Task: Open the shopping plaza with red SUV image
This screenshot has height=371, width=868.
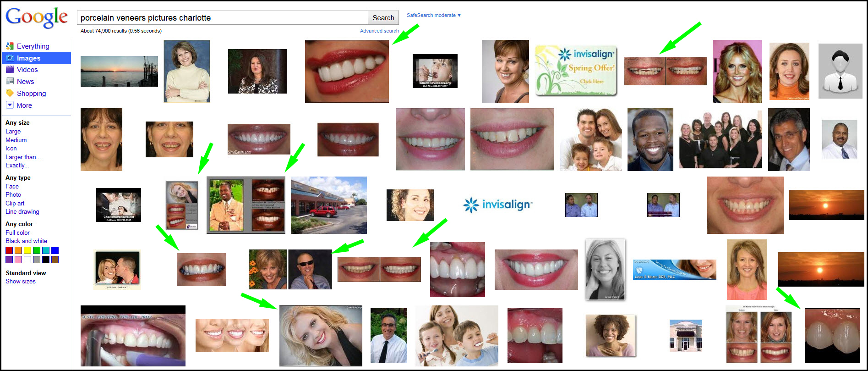Action: click(x=329, y=205)
